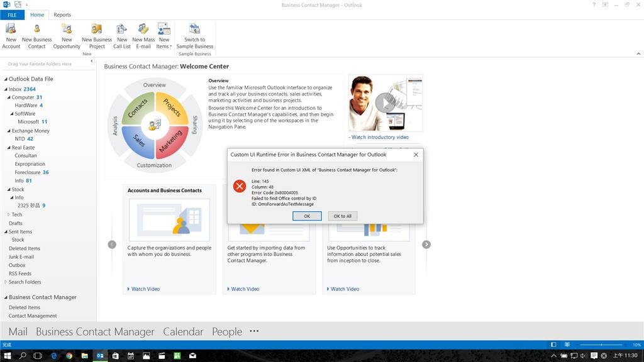Viewport: 644px width, 362px height.
Task: Collapse the Outlook Data File tree node
Action: (x=6, y=79)
